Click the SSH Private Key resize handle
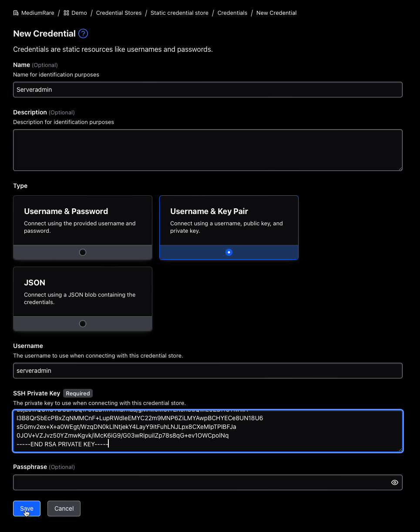The height and width of the screenshot is (532, 420). [400, 449]
